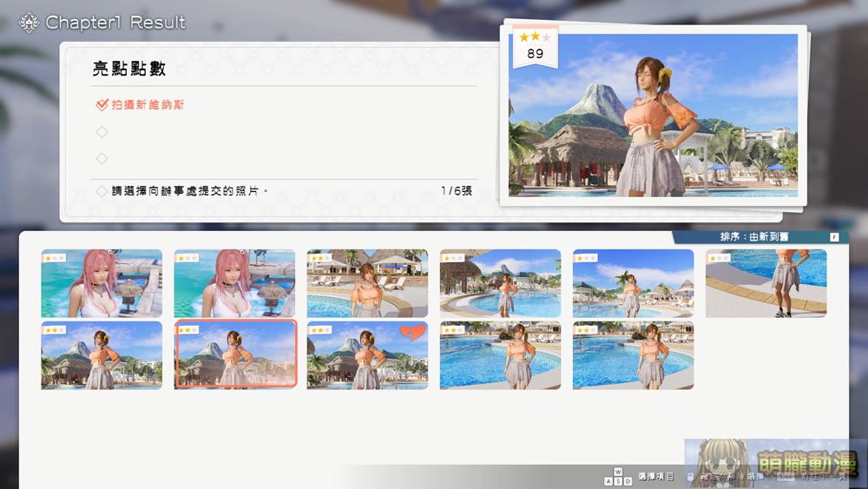868x489 pixels.
Task: Click the 亮點點數 heading
Action: tap(129, 69)
